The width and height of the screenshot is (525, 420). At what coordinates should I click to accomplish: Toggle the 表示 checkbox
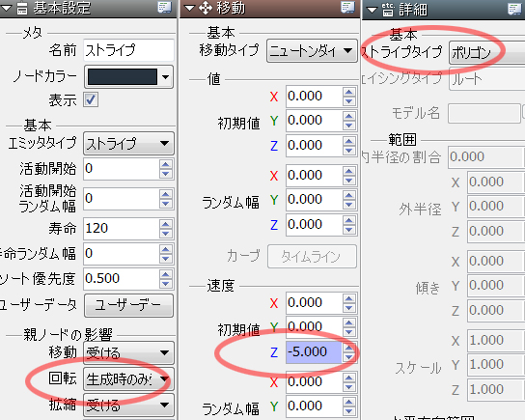91,99
